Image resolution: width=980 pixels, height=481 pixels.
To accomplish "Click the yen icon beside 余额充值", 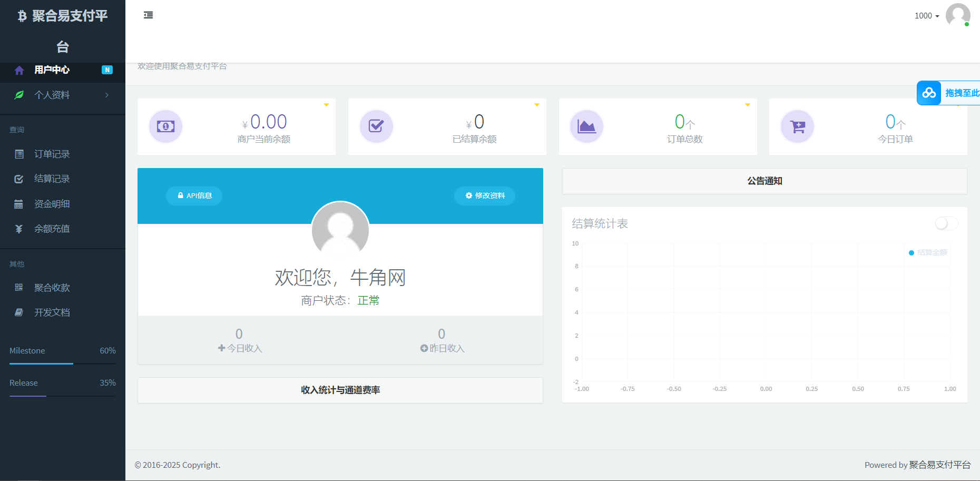I will point(19,229).
